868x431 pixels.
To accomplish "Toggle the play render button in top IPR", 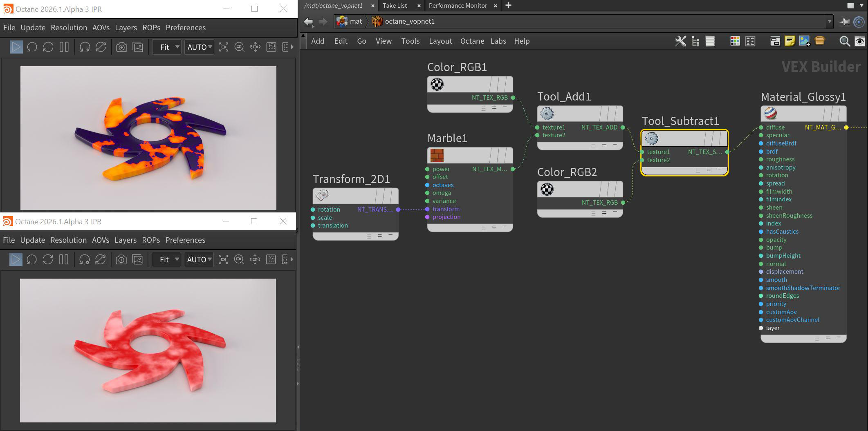I will tap(16, 47).
